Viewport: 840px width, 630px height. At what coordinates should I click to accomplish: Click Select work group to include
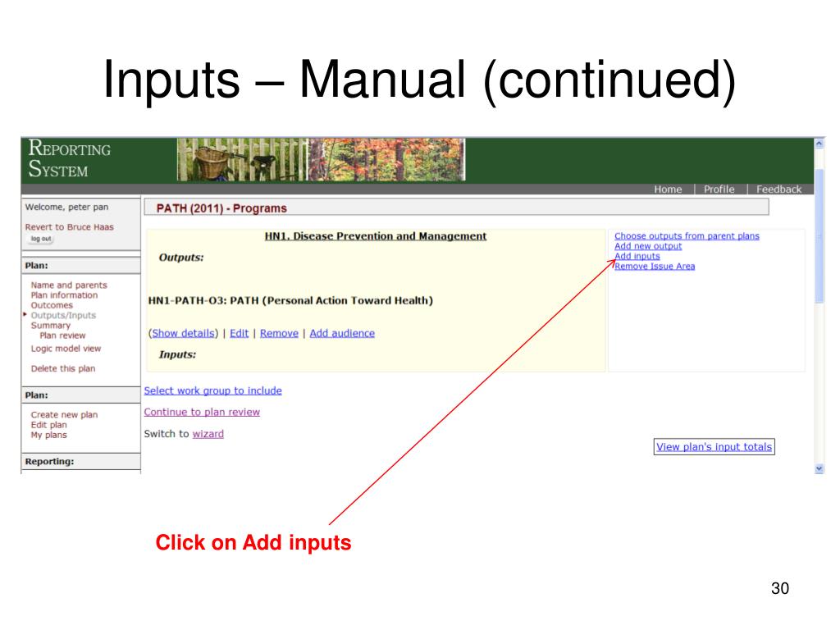tap(212, 391)
